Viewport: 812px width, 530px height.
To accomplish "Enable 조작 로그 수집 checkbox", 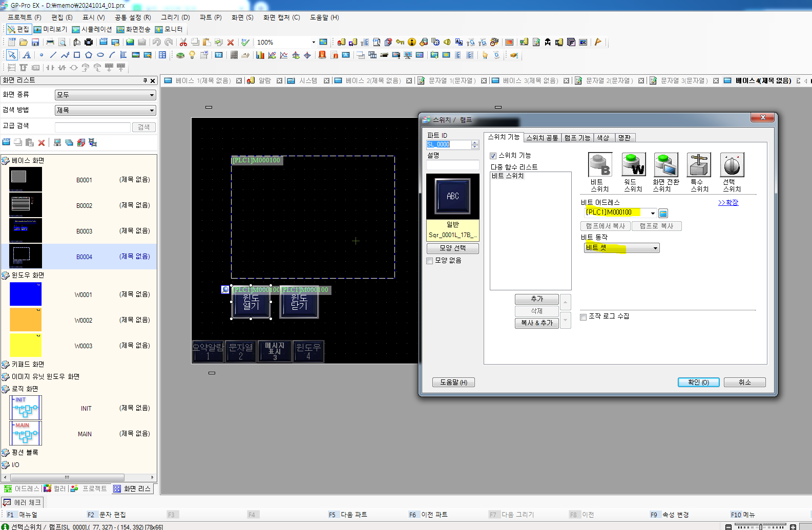I will click(x=583, y=317).
